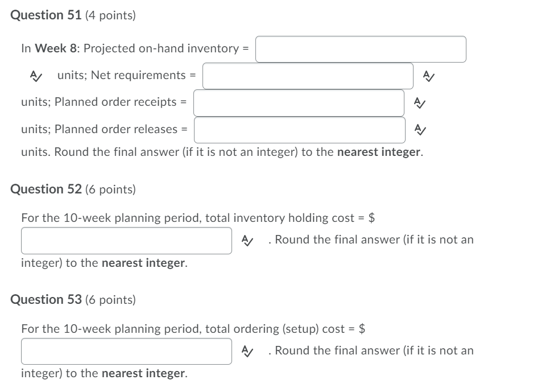The image size is (558, 392).
Task: Click the total ordering setup cost answer field
Action: (x=126, y=350)
